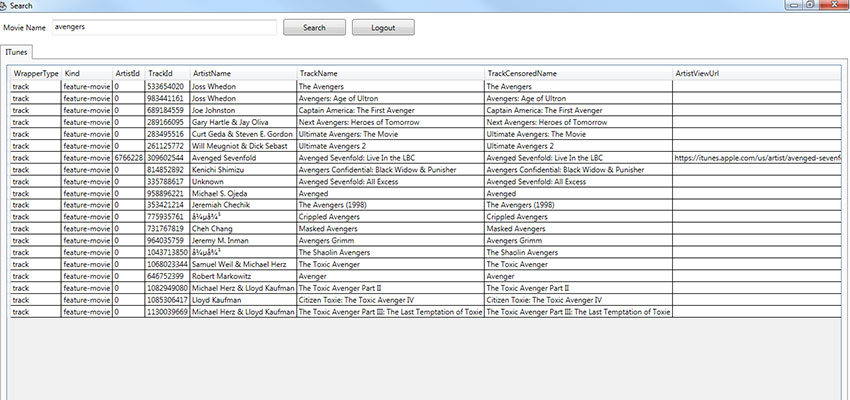
Task: Select TrackName cell 'Masked Avengers'
Action: coord(390,229)
